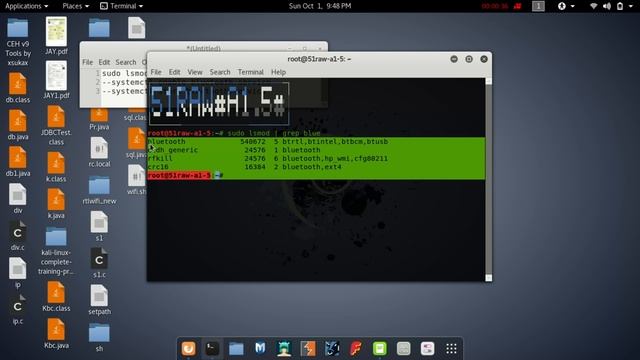Click line 1 'sudo lsmod' in editor
Screen dimensions: 640x360
(124, 73)
